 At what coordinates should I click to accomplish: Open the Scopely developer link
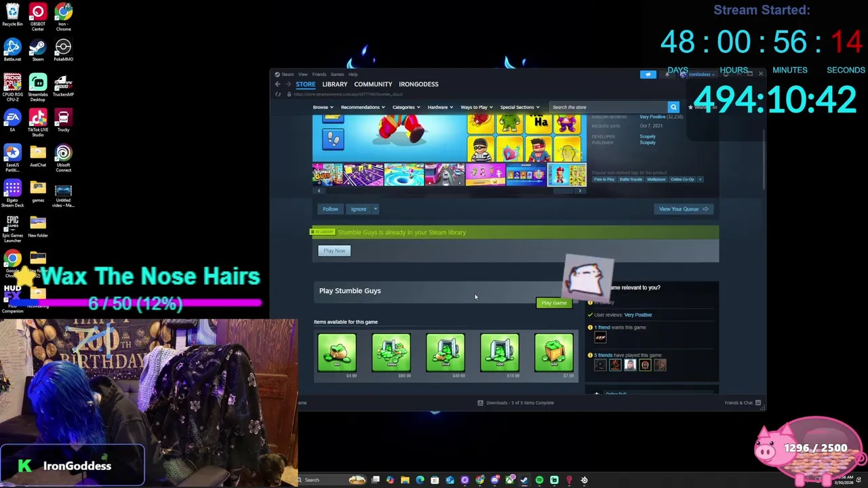648,137
